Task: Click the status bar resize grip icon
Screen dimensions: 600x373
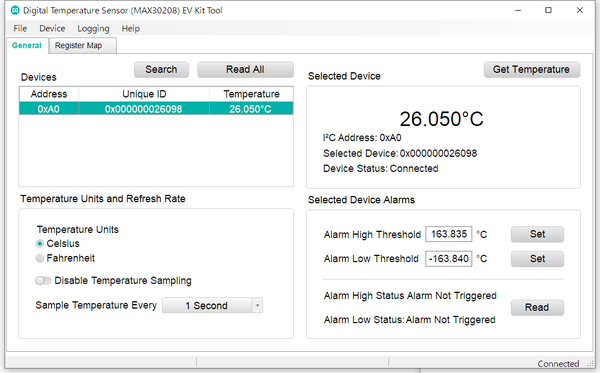Action: tap(590, 365)
